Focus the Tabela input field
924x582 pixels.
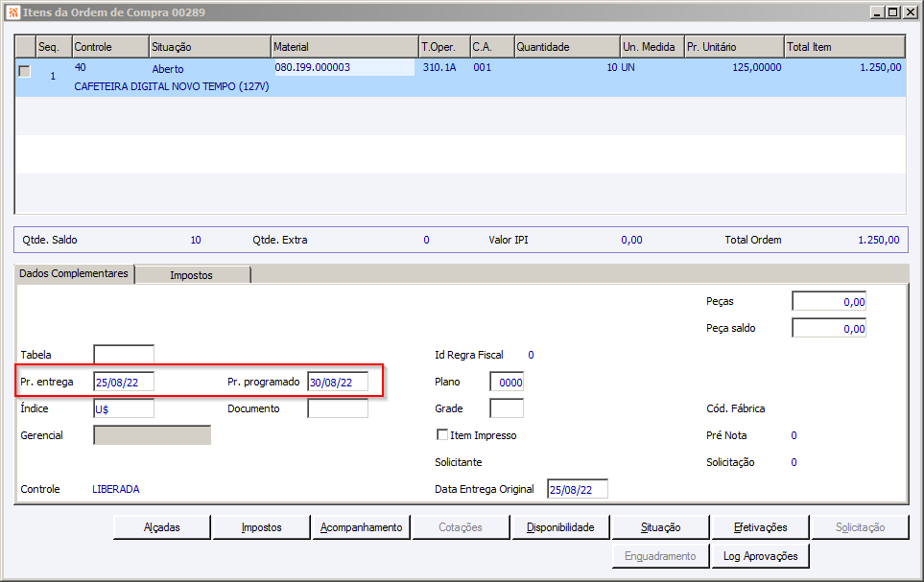[x=124, y=355]
